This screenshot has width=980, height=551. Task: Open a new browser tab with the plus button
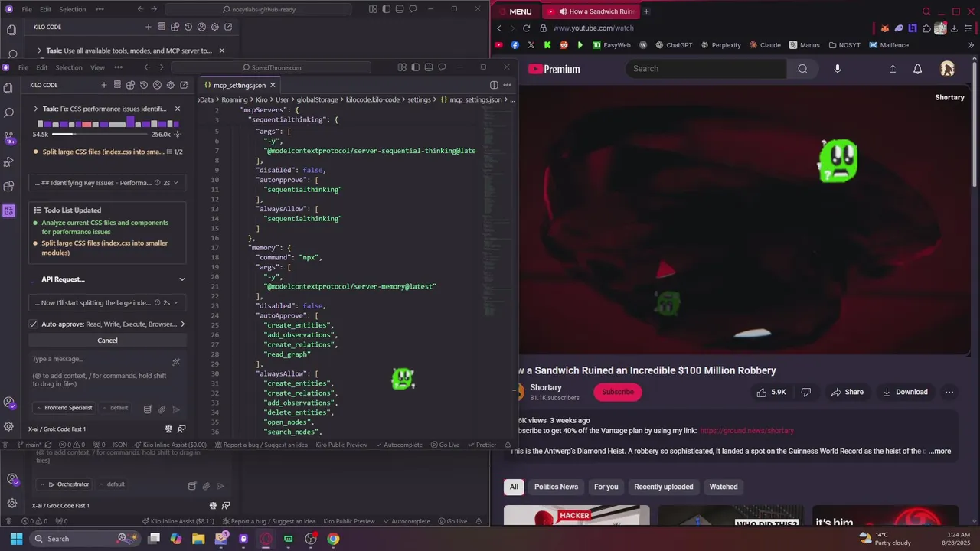click(x=646, y=11)
